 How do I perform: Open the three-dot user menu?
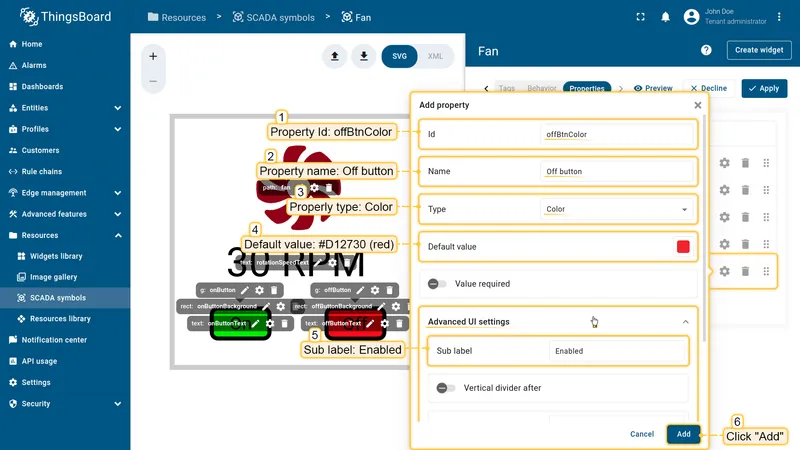779,17
